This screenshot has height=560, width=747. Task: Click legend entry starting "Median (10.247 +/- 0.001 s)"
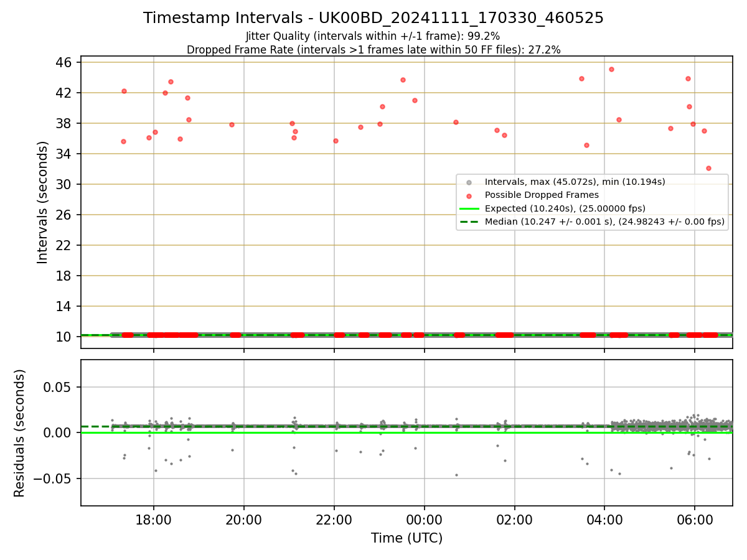click(x=604, y=222)
